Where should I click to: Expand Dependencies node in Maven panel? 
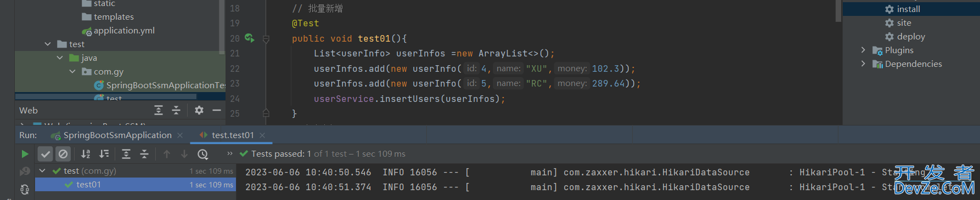click(863, 64)
